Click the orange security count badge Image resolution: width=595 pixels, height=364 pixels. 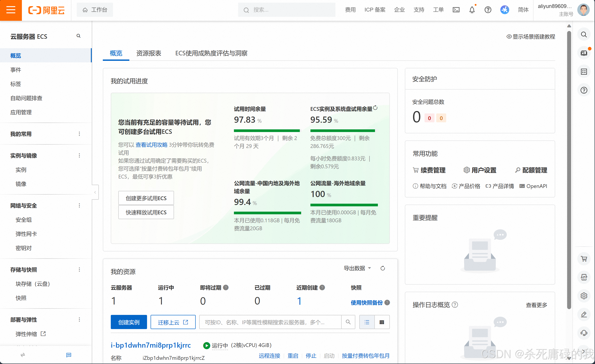pyautogui.click(x=441, y=118)
